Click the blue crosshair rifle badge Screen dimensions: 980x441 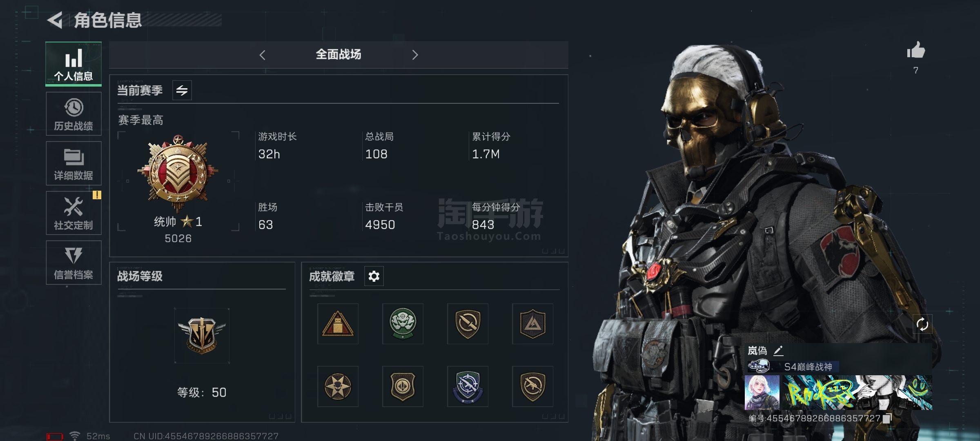tap(468, 386)
